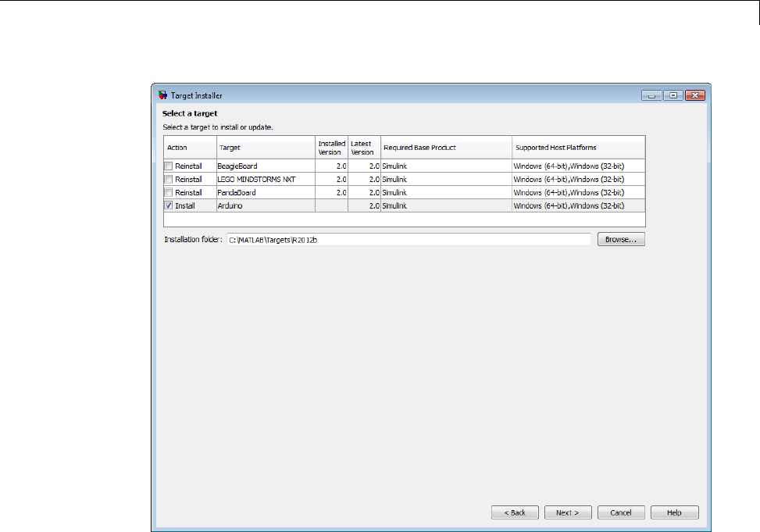Click the Installation folder path field
The image size is (760, 532).
(409, 240)
